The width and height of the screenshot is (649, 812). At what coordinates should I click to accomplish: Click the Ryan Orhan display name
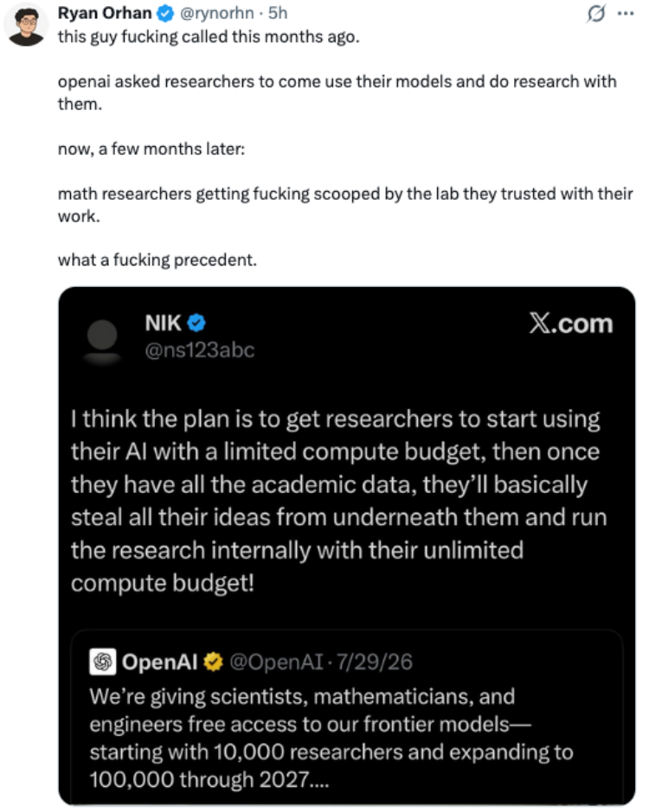[104, 13]
